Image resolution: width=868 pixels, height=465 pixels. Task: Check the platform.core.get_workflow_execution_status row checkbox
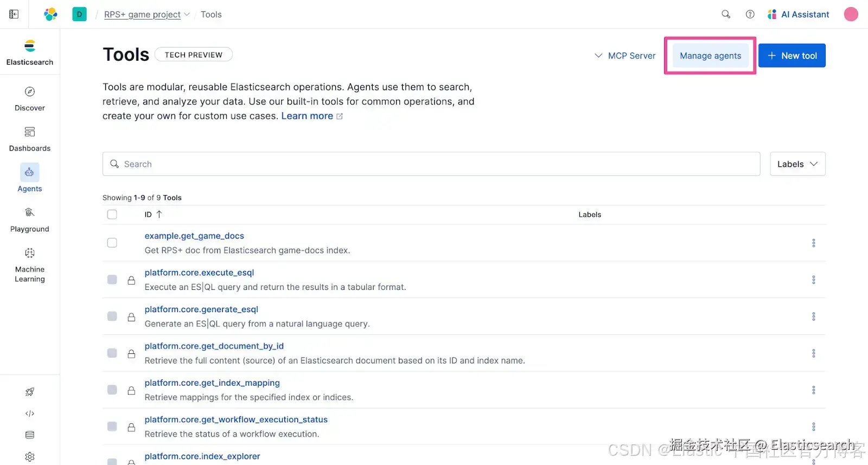(112, 427)
